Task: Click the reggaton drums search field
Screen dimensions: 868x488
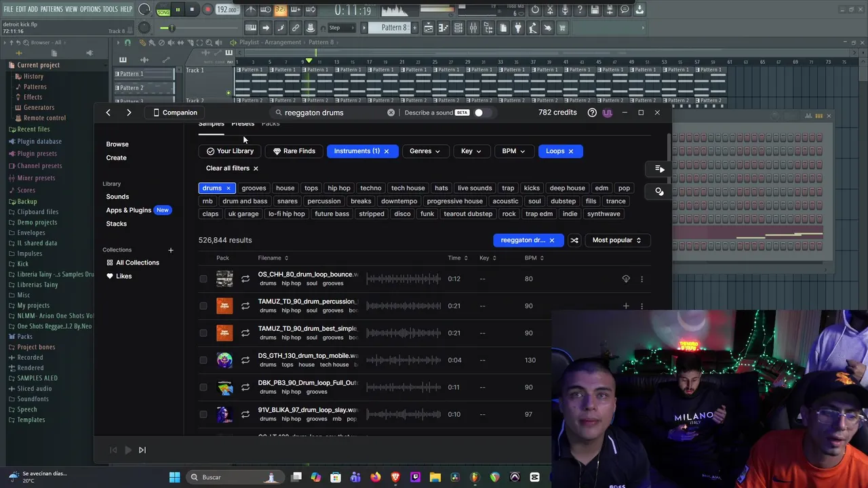Action: (332, 113)
